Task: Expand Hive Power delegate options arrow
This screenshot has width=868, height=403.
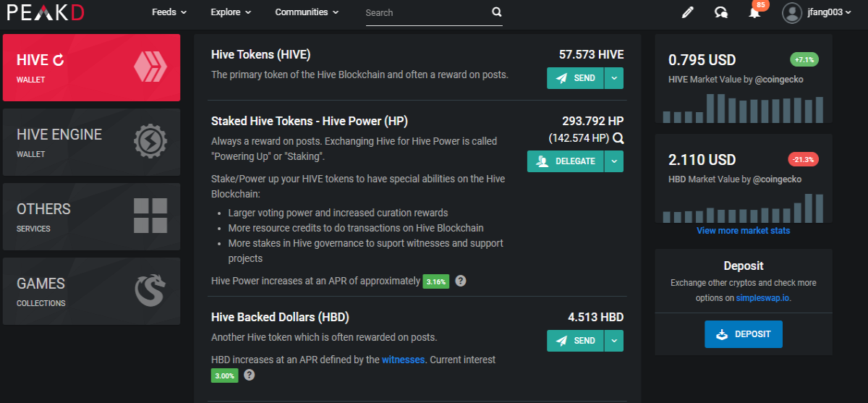Action: (x=613, y=161)
